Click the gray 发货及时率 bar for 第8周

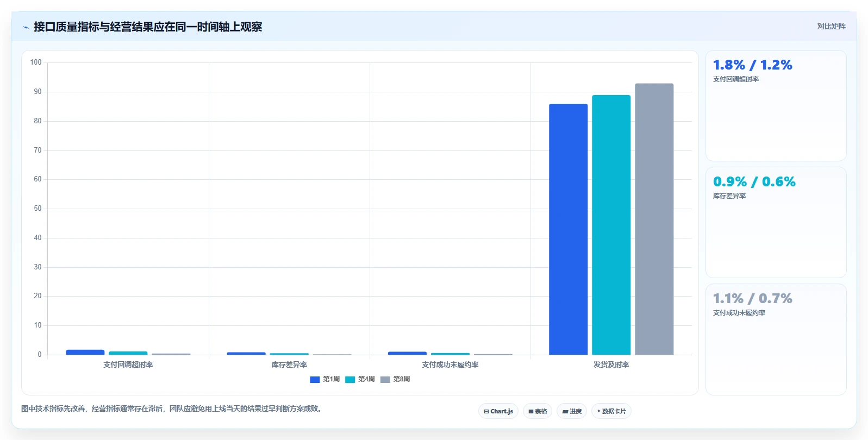coord(654,219)
